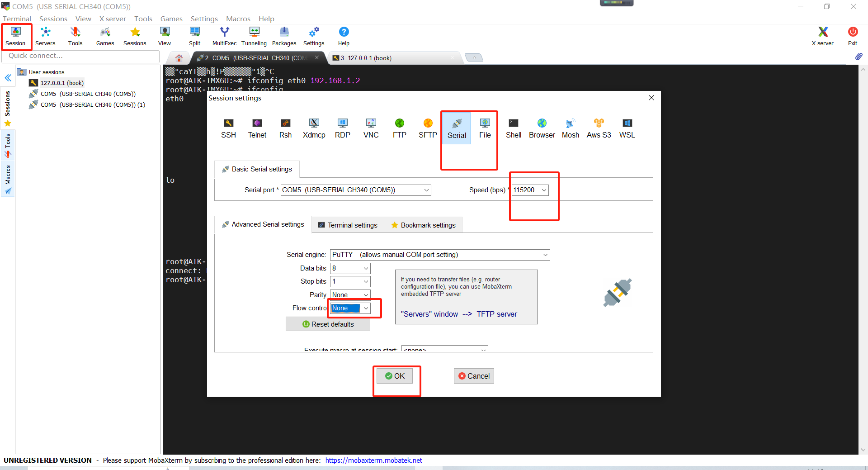Open the Speed (bps) dropdown
This screenshot has height=470, width=868.
pyautogui.click(x=530, y=190)
